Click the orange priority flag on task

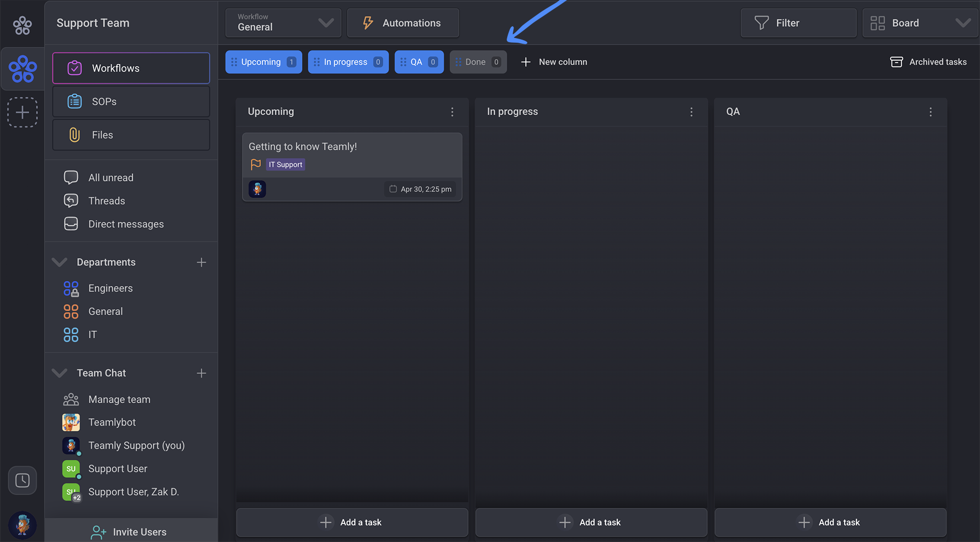(x=256, y=165)
